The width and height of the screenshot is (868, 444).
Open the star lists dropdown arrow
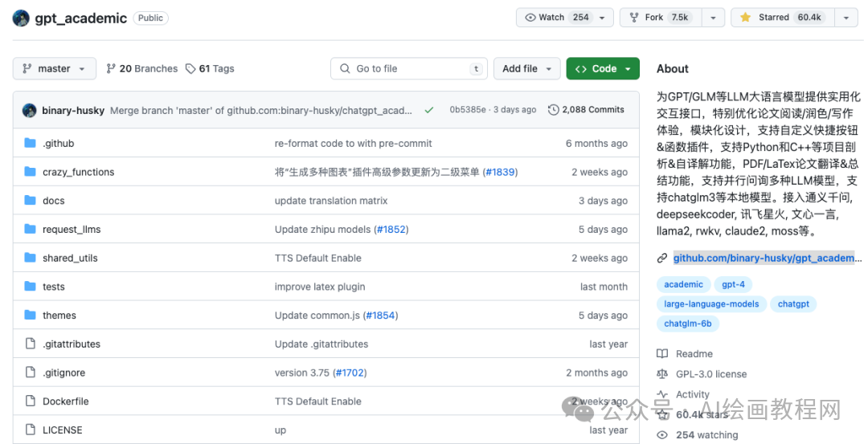click(845, 18)
